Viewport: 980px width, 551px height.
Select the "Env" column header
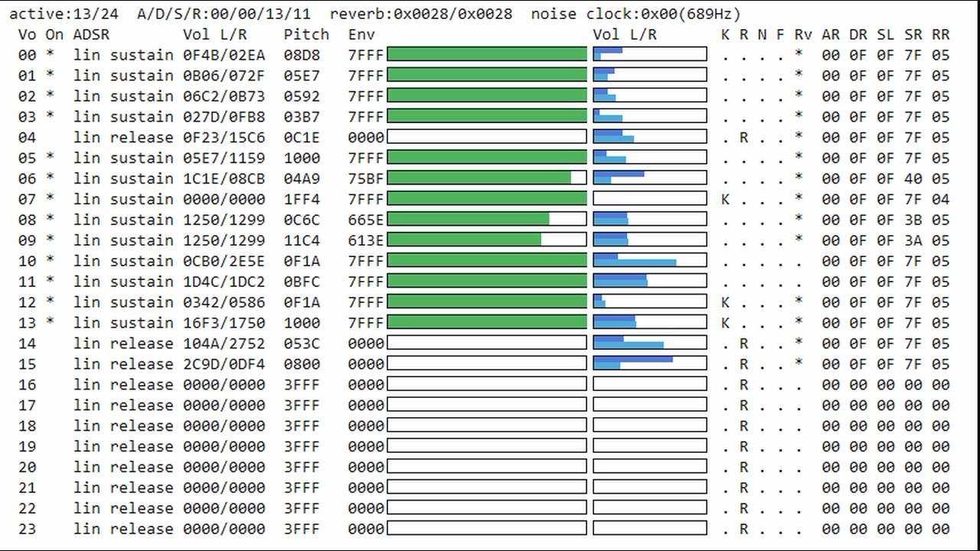click(x=361, y=34)
